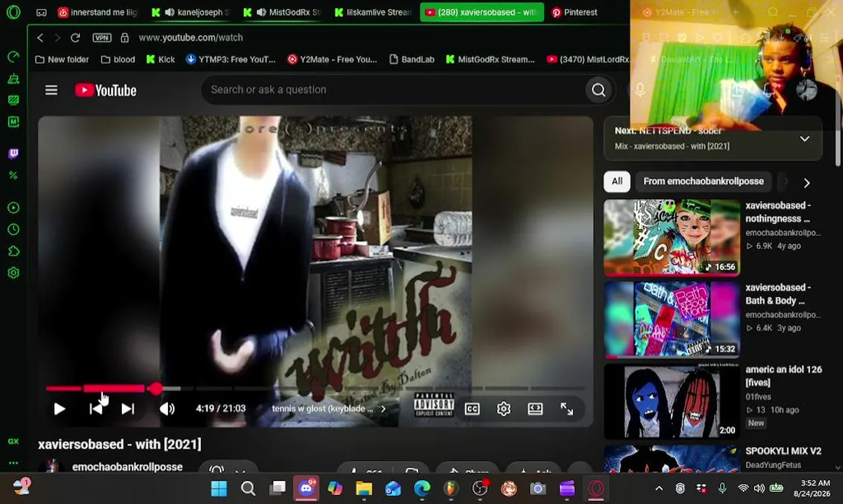The height and width of the screenshot is (504, 843).
Task: Switch to the kaneljoseph tab
Action: click(191, 12)
